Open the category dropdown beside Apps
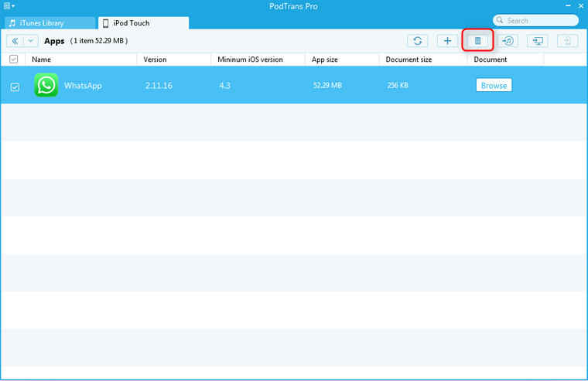Image resolution: width=588 pixels, height=381 pixels. (x=31, y=41)
